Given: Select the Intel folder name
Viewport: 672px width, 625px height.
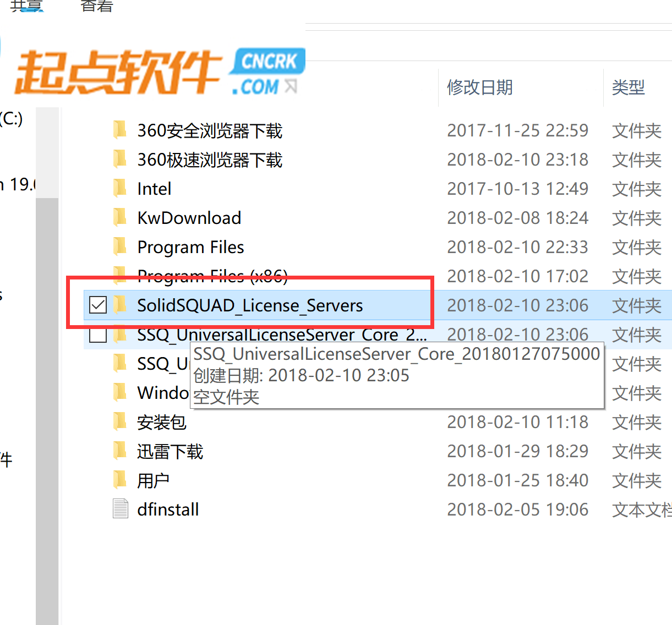Looking at the screenshot, I should point(154,189).
